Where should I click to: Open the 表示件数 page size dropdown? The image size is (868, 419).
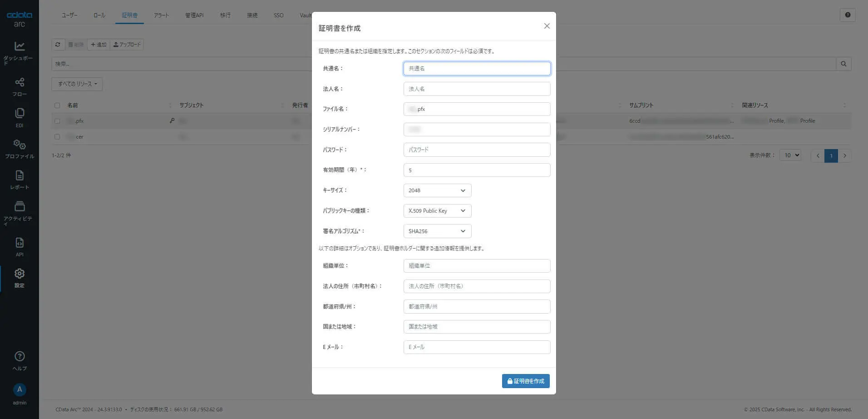pos(790,155)
